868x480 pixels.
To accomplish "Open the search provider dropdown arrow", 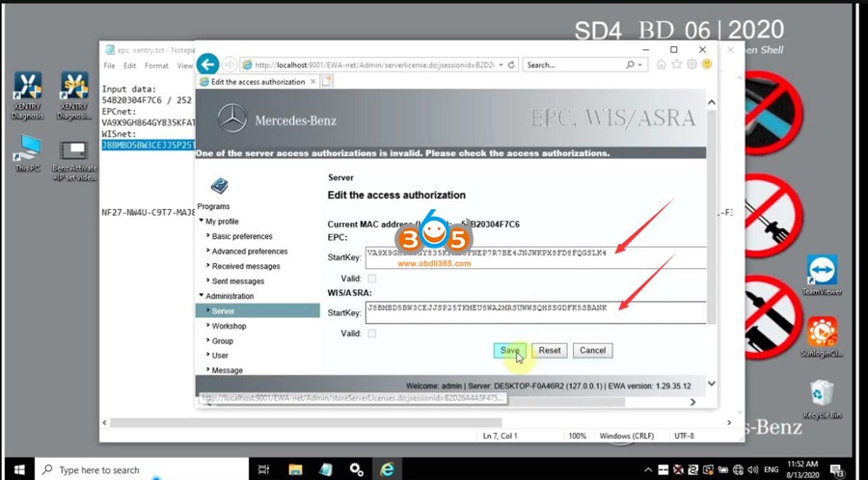I will point(640,65).
